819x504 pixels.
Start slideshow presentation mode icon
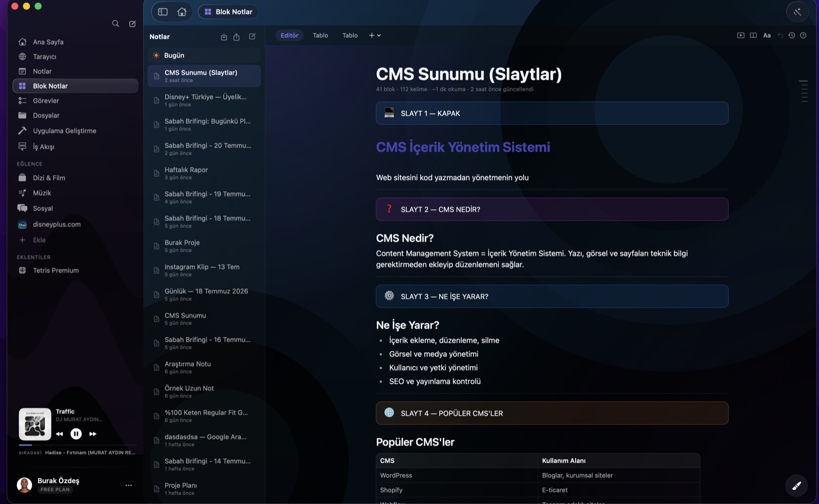[x=740, y=35]
